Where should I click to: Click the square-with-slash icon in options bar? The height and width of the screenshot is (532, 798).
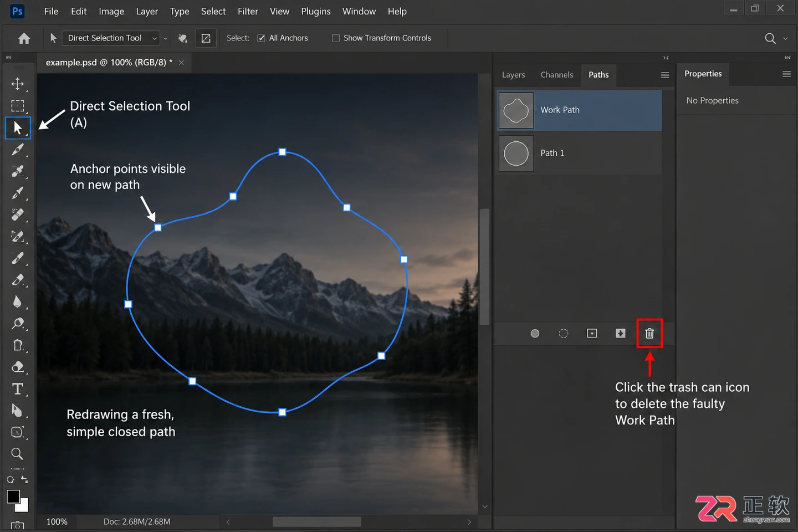[206, 38]
